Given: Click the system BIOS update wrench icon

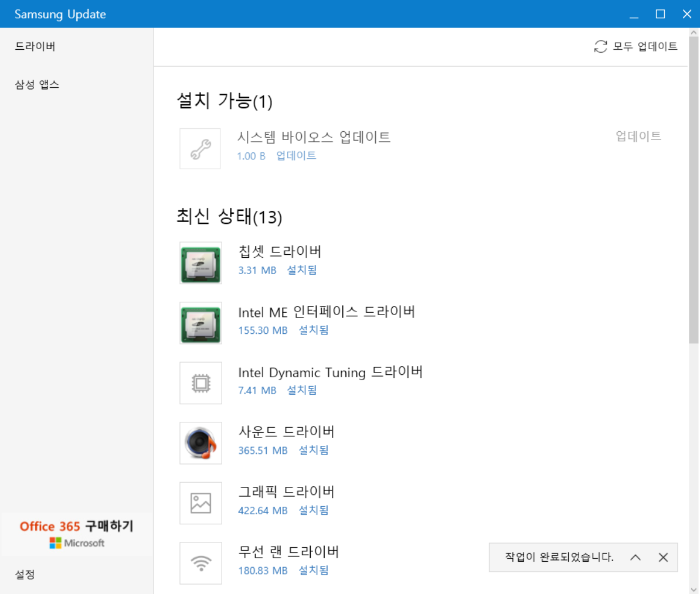Looking at the screenshot, I should click(x=200, y=149).
